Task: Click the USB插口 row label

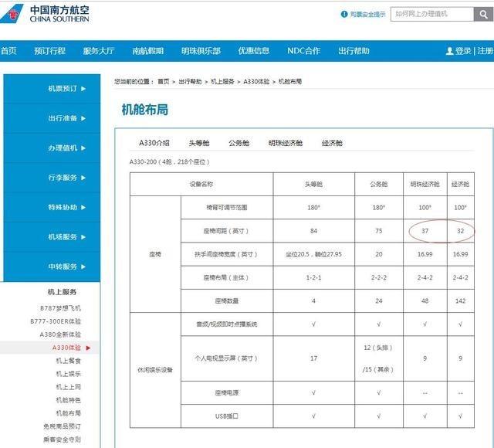Action: point(227,416)
